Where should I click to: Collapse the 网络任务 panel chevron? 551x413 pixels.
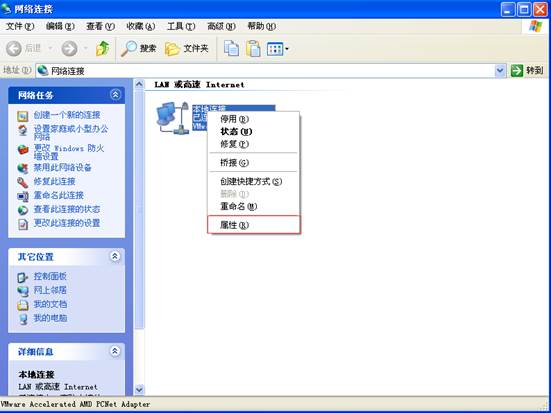coord(115,95)
